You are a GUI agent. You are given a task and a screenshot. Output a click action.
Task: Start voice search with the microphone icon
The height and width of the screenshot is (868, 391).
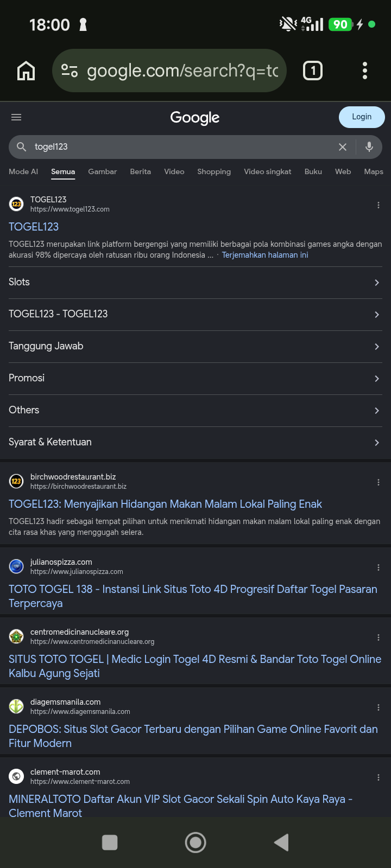click(369, 146)
